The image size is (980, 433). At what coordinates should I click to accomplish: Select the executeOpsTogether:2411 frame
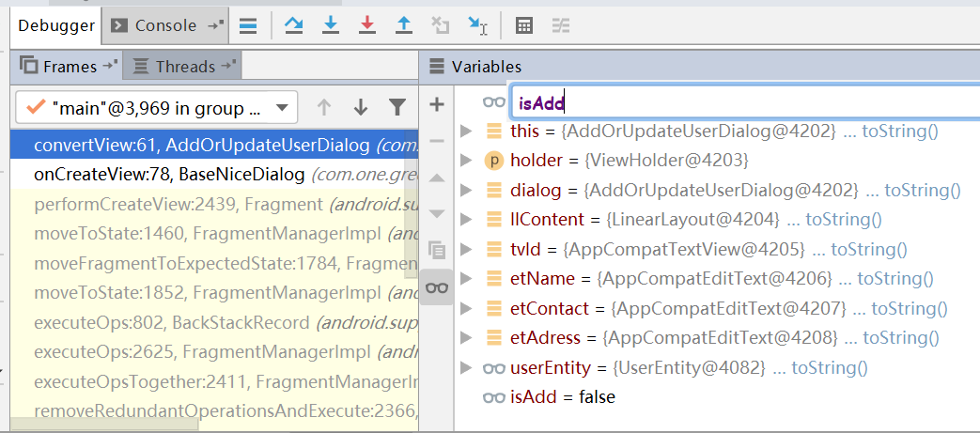point(214,381)
